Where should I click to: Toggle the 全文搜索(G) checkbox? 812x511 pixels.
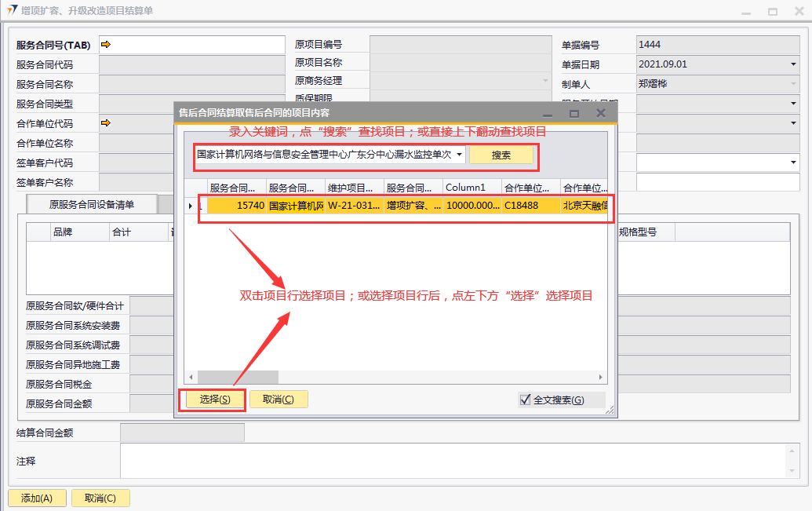coord(526,400)
